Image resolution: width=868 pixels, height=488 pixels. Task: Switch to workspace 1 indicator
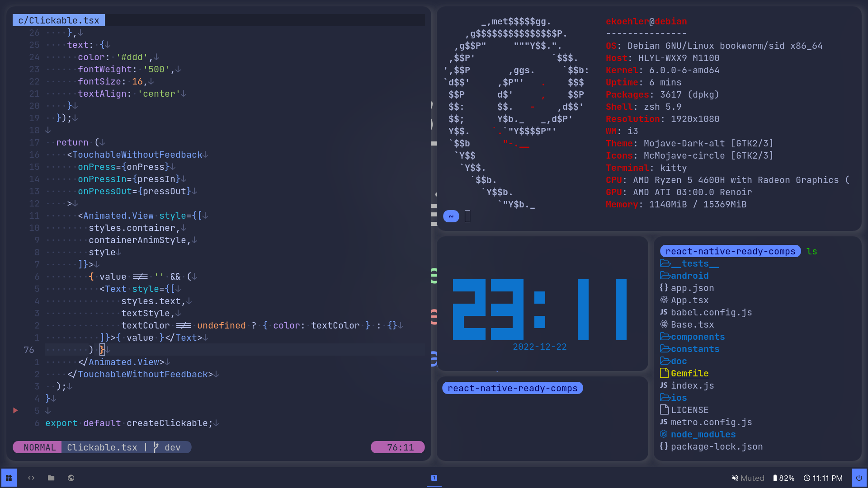[x=434, y=478]
